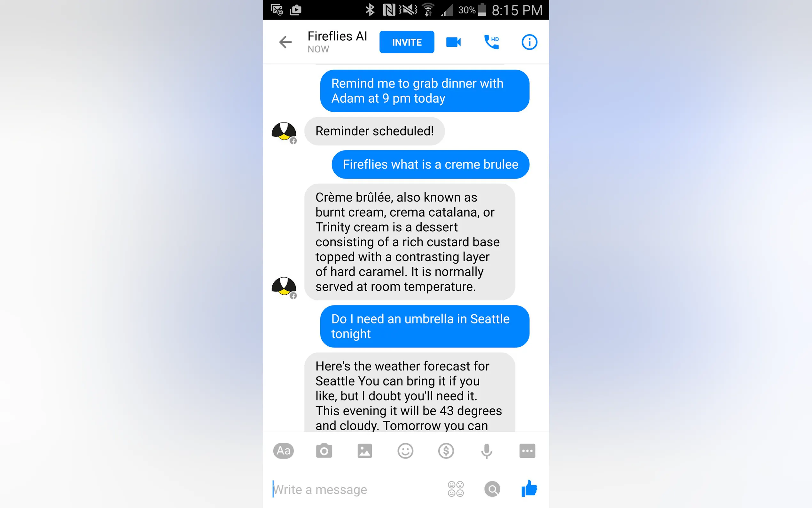The height and width of the screenshot is (508, 812).
Task: Open the send payment dollar icon
Action: point(446,450)
